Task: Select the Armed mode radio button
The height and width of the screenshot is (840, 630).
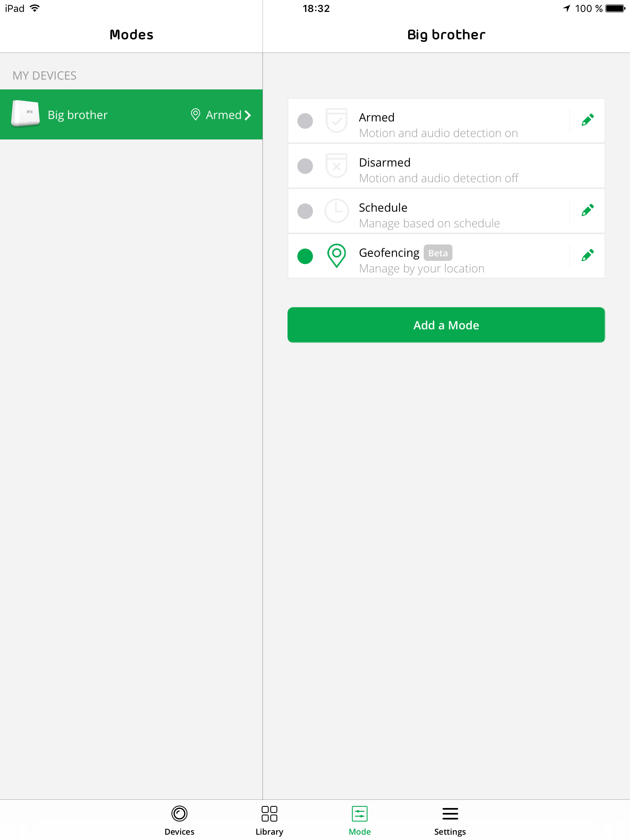Action: 305,121
